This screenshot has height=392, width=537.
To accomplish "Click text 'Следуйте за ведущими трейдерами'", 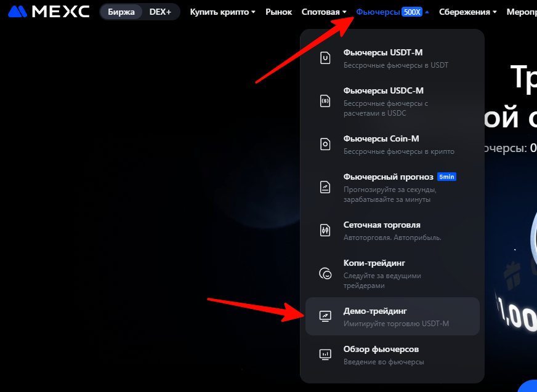I will coord(382,281).
